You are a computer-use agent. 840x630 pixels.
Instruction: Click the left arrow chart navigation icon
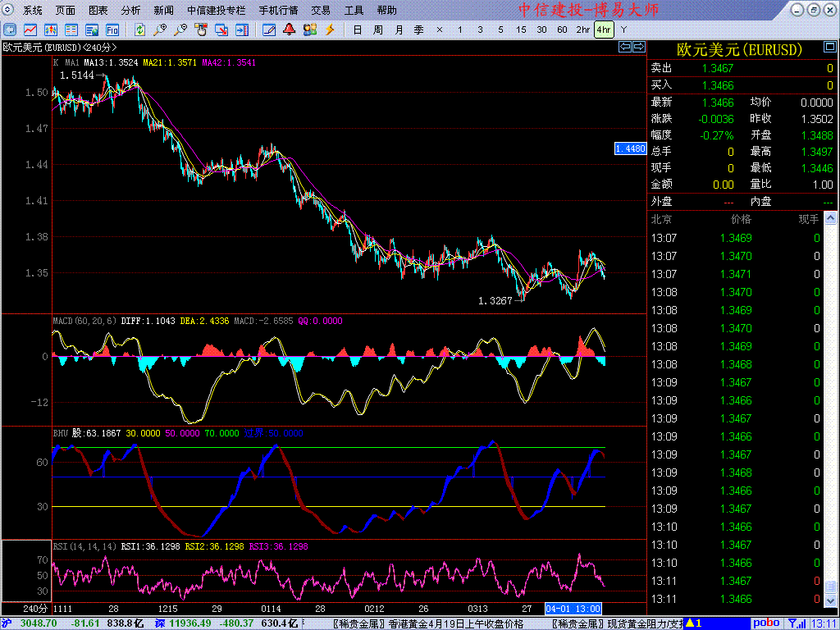coord(625,47)
